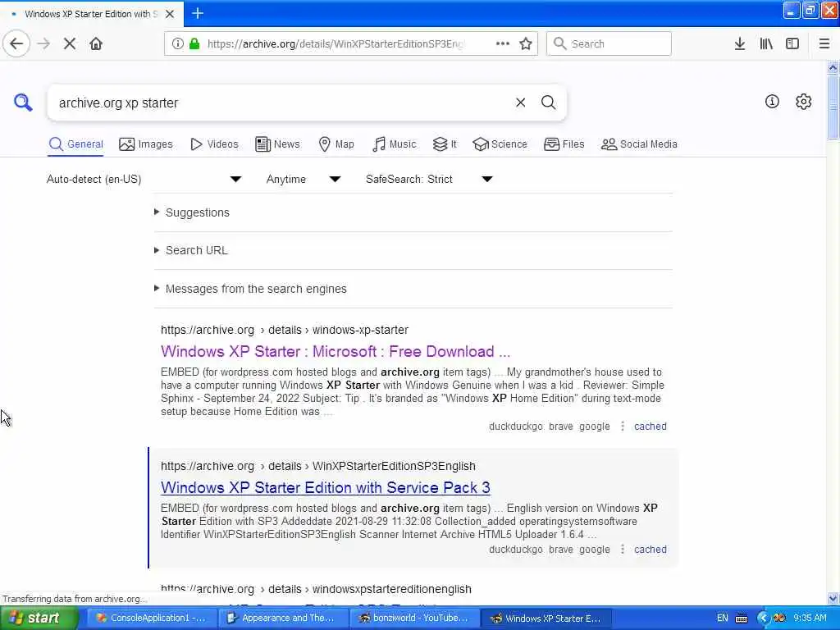The height and width of the screenshot is (630, 840).
Task: Click the page scrollbar up arrow
Action: [x=833, y=67]
